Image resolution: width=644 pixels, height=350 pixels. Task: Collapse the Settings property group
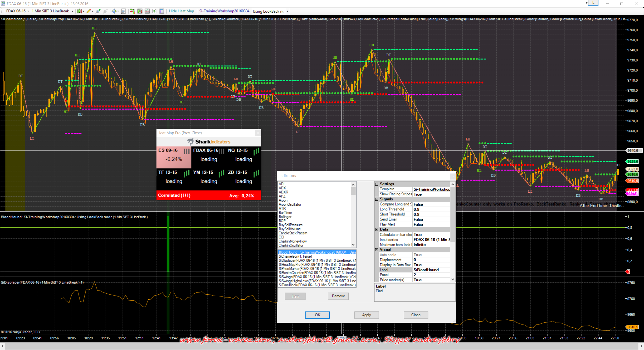click(377, 184)
